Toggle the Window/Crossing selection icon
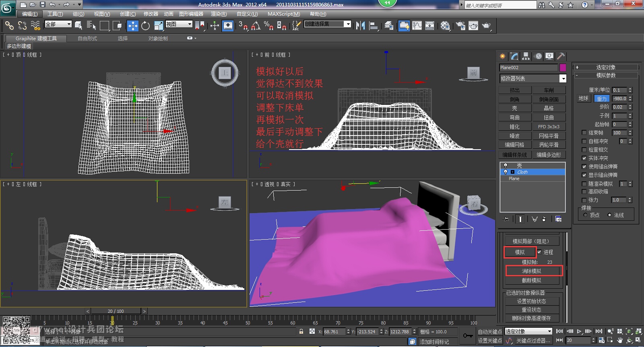644x347 pixels. click(x=117, y=26)
